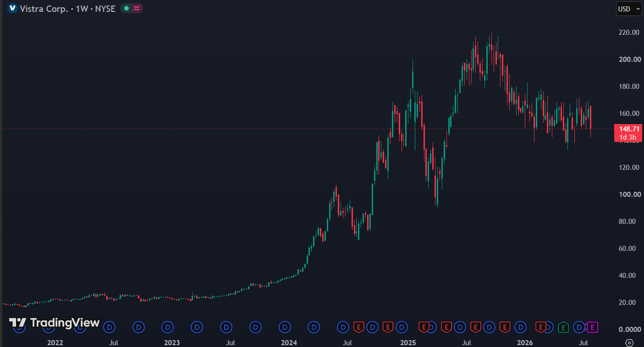Image resolution: width=644 pixels, height=347 pixels.
Task: Click the NYSE exchange label
Action: [x=105, y=8]
